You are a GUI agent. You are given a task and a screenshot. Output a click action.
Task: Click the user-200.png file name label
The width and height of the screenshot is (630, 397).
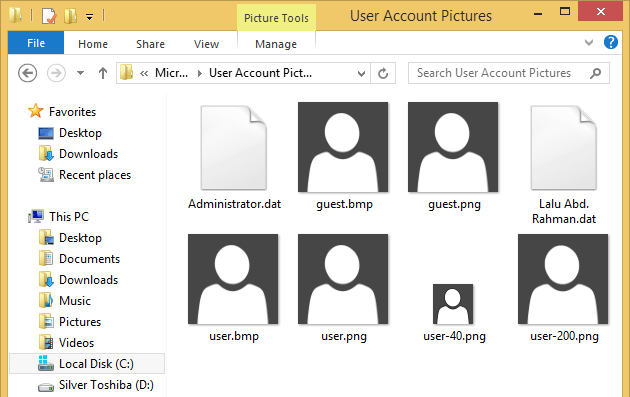(x=564, y=336)
